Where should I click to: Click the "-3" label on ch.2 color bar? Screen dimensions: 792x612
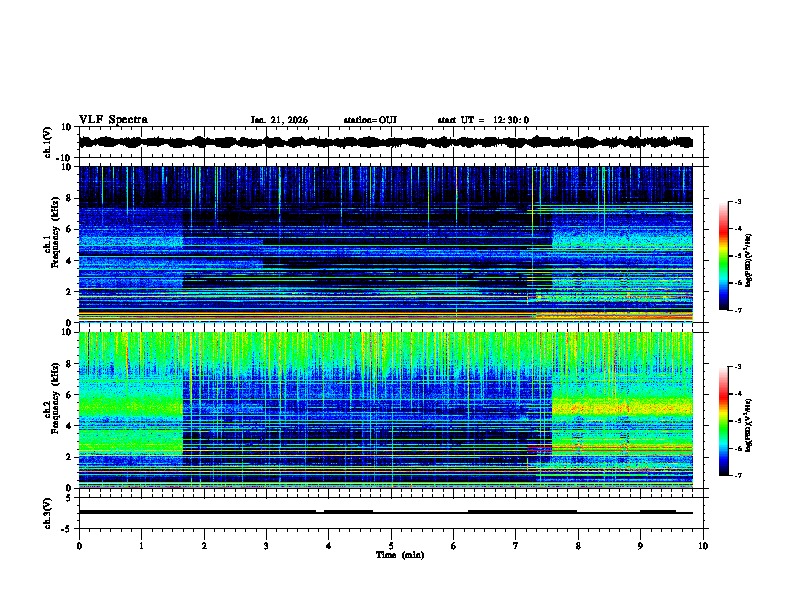738,367
